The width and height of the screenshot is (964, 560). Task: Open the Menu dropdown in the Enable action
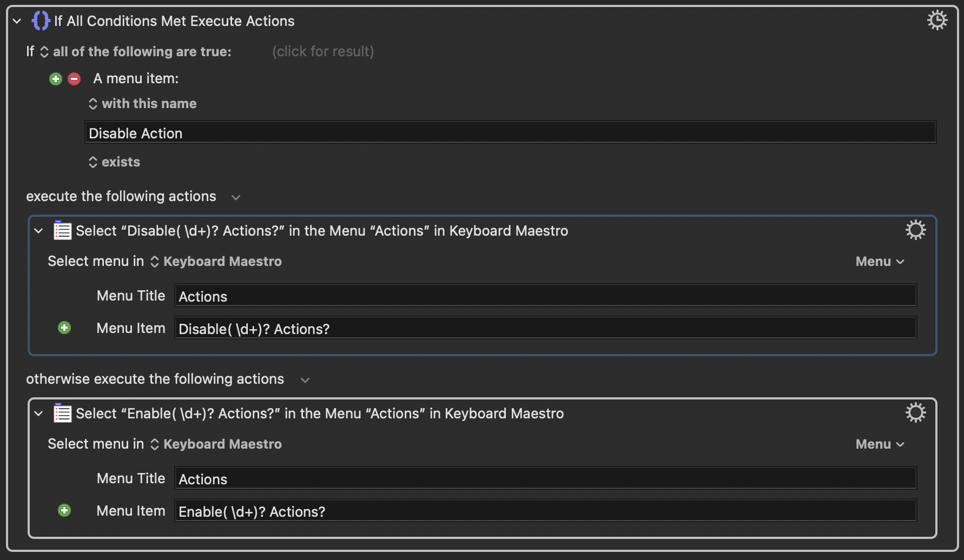[880, 444]
